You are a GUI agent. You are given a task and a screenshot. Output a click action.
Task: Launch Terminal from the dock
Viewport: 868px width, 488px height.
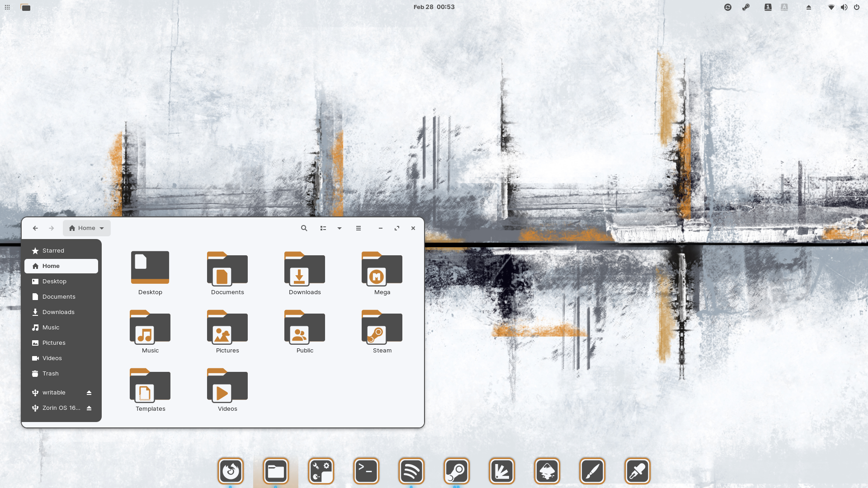click(x=366, y=471)
